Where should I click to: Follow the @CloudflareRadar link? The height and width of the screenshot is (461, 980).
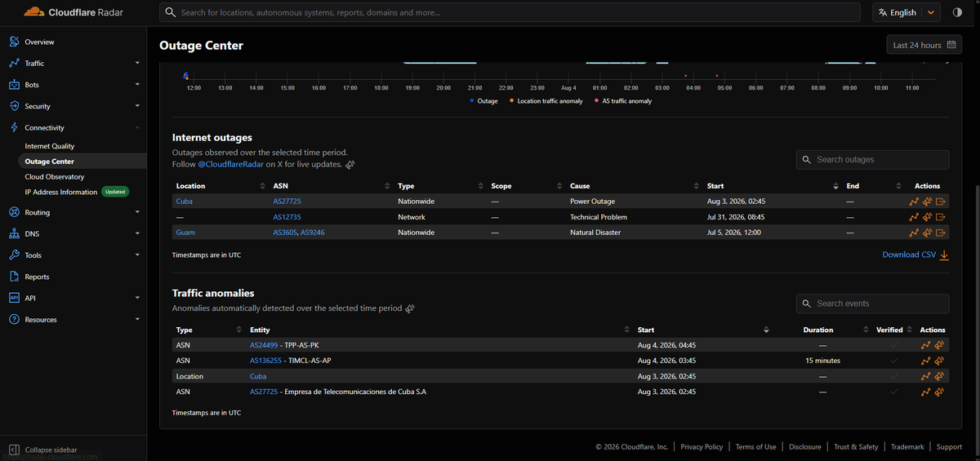coord(230,164)
